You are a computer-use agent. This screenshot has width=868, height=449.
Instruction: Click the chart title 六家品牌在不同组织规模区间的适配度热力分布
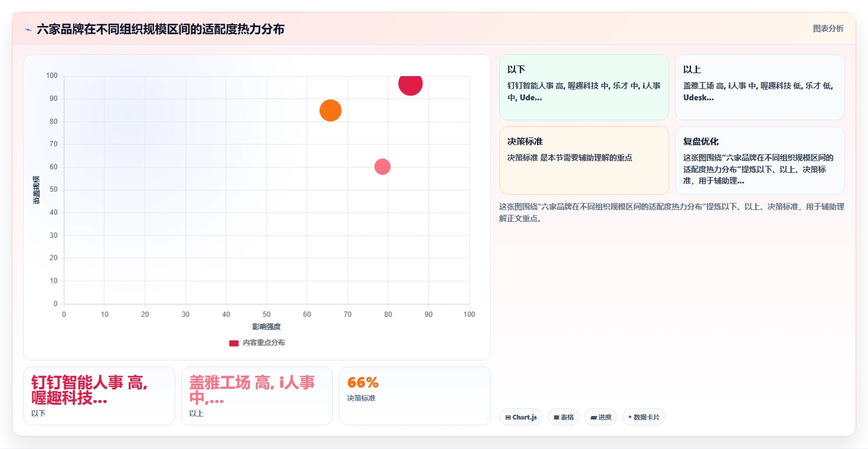coord(161,29)
